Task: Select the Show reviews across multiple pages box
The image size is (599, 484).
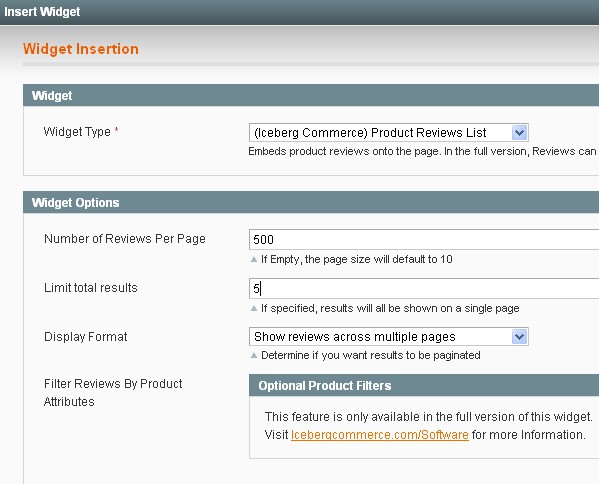Action: pos(389,337)
